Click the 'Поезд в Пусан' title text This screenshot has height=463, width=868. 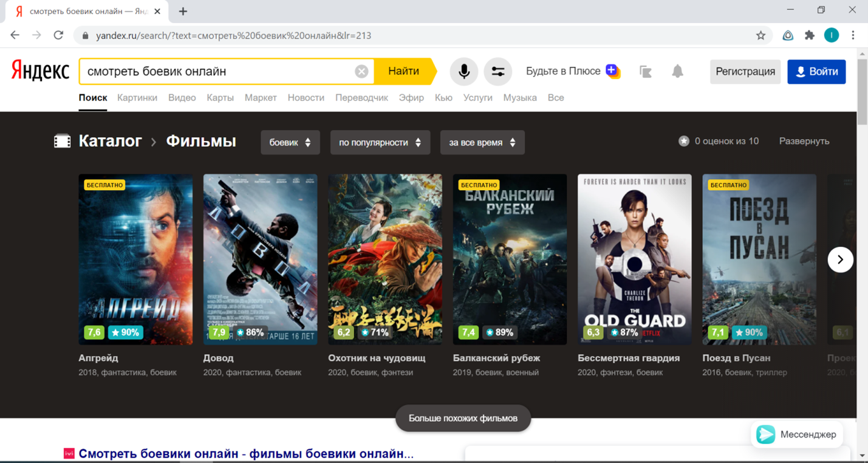(736, 358)
